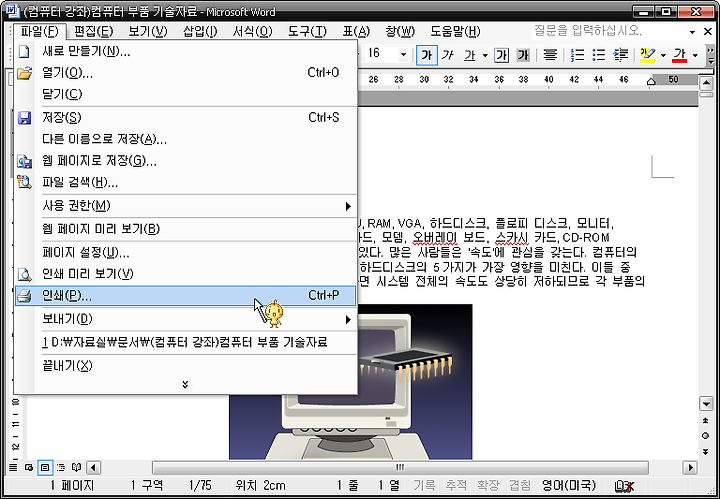Viewport: 720px width, 499px height.
Task: Toggle Bold (가) formatting in toolbar
Action: 427,55
